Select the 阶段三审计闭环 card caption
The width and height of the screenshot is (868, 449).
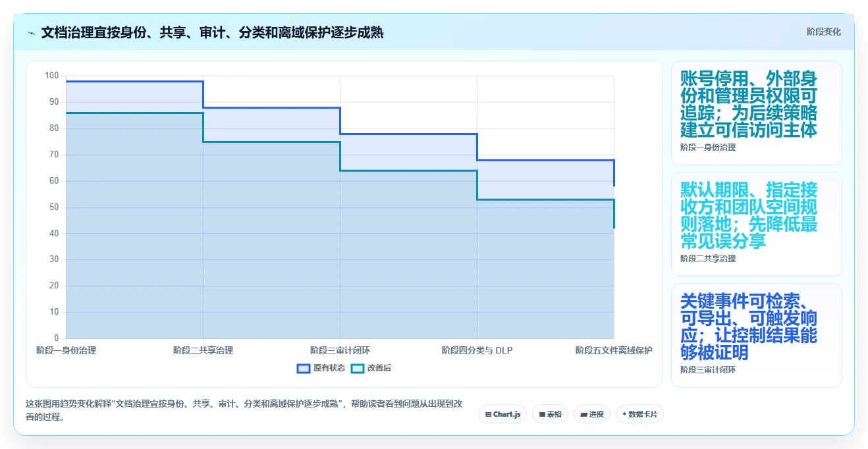point(708,370)
